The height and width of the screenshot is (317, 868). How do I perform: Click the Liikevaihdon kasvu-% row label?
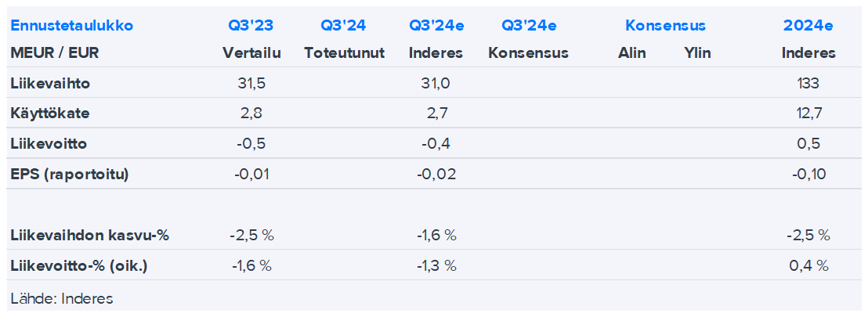90,236
